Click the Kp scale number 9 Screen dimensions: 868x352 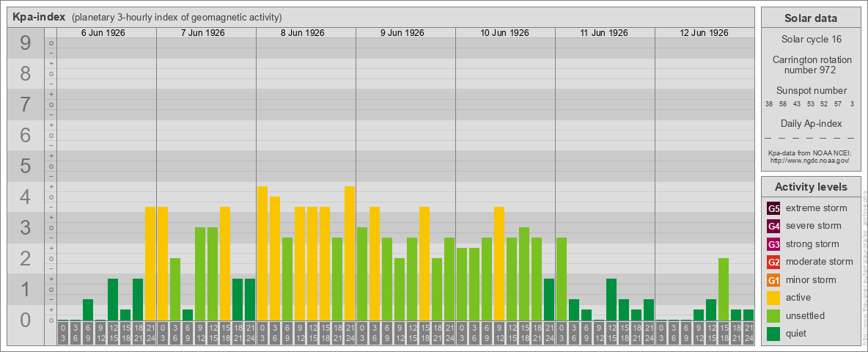point(25,43)
